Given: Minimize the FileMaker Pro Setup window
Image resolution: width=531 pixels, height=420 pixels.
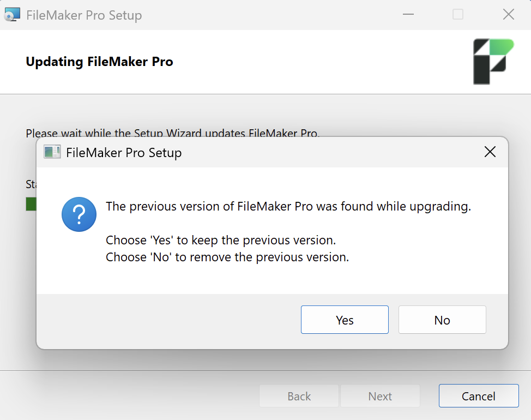Looking at the screenshot, I should [x=408, y=15].
